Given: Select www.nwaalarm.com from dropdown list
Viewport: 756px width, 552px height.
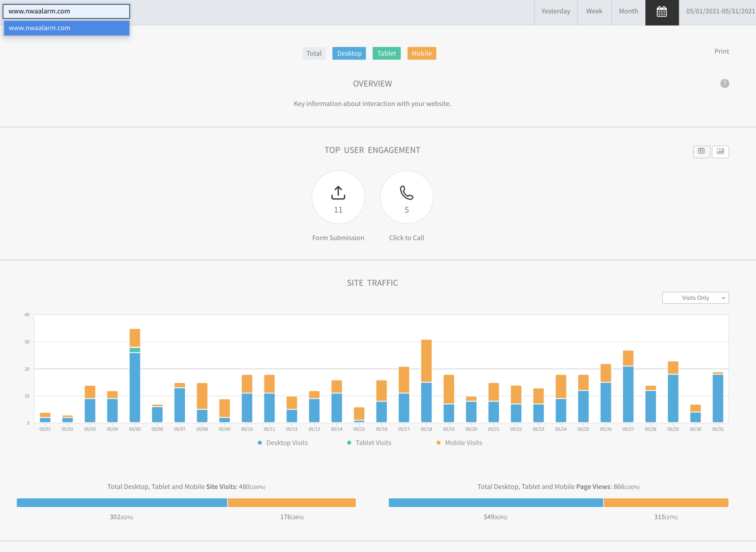Looking at the screenshot, I should point(67,28).
